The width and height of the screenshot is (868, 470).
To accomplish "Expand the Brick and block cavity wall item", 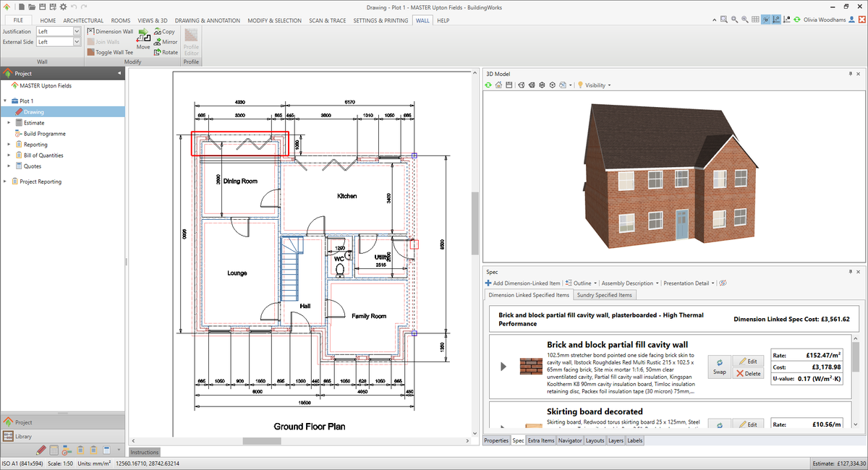I will [x=503, y=367].
